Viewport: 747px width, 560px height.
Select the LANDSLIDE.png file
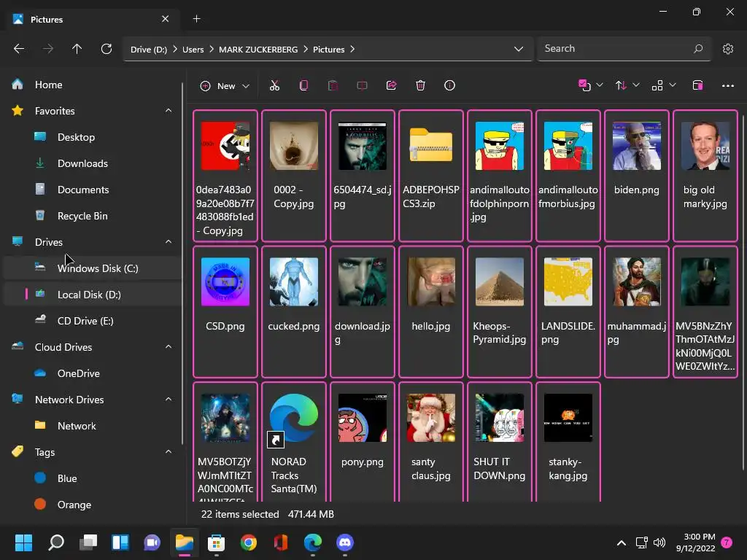click(x=568, y=311)
